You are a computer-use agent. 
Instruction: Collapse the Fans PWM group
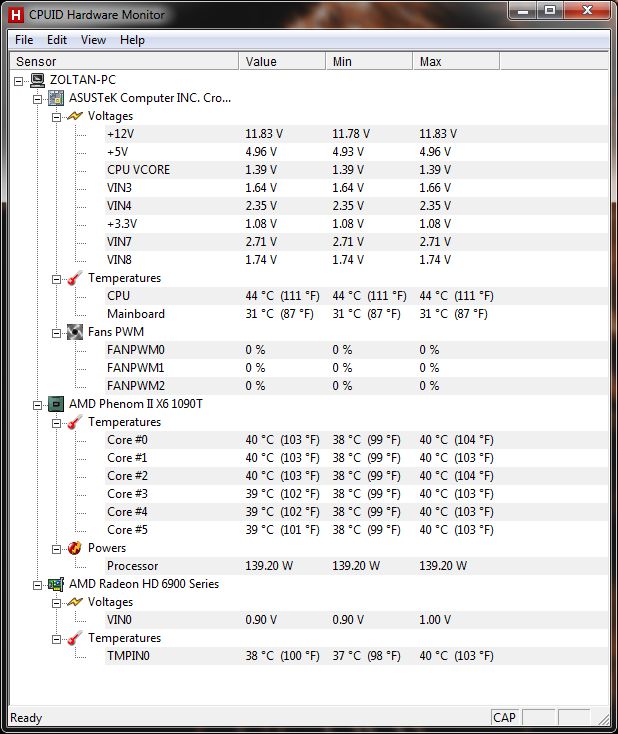[57, 332]
